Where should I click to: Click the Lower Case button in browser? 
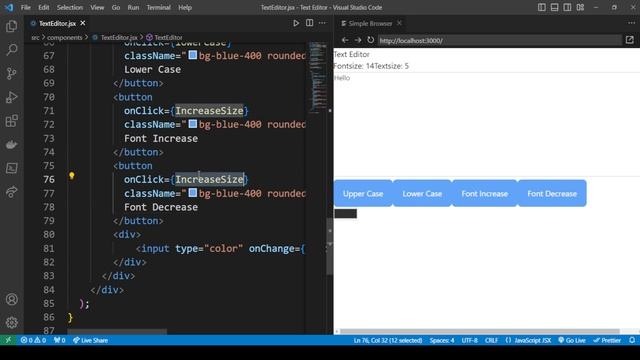[x=422, y=193]
